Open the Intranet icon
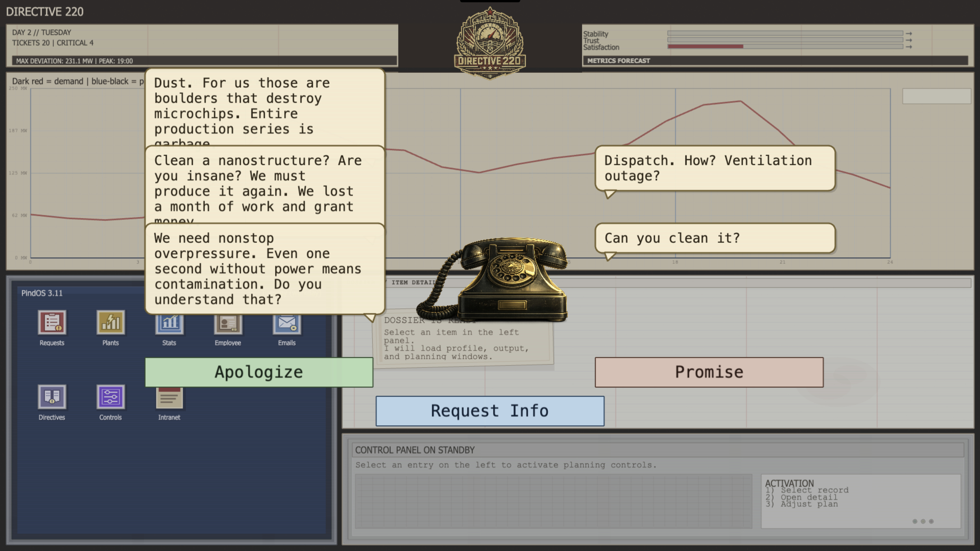 [x=169, y=398]
